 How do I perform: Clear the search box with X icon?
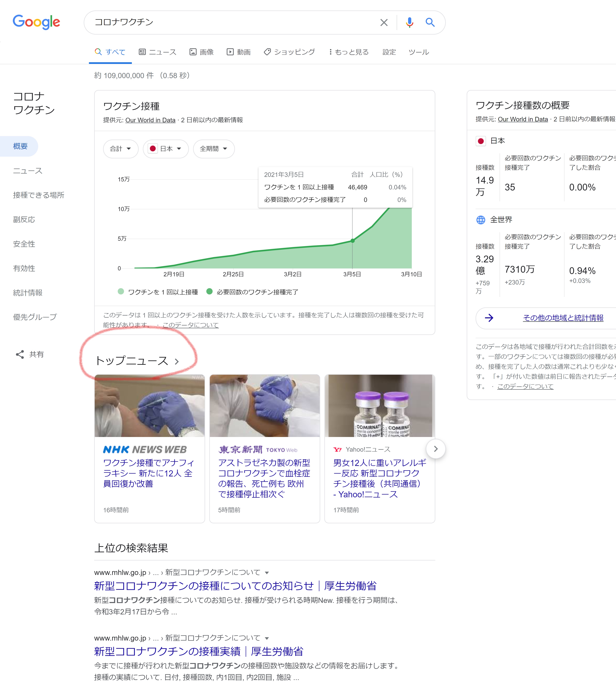point(384,23)
